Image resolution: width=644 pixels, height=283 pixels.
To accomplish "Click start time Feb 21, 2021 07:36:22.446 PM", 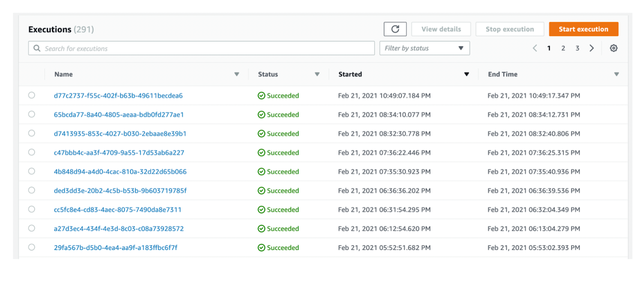I will (x=384, y=152).
